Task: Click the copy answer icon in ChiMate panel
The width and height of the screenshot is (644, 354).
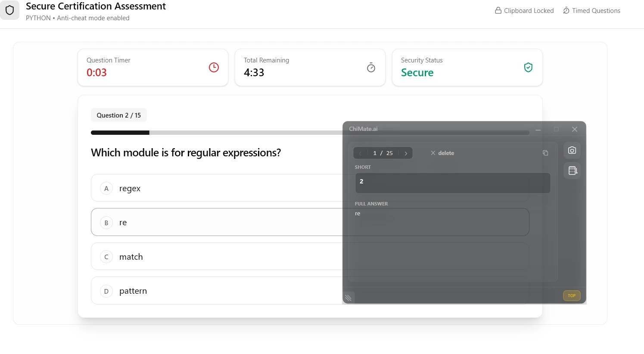Action: point(545,153)
